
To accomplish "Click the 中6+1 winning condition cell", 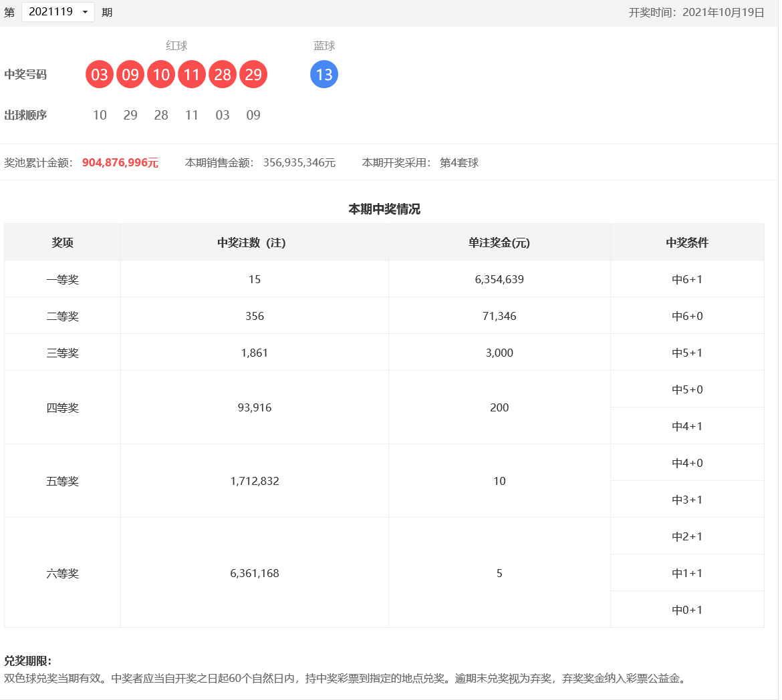I will point(687,279).
